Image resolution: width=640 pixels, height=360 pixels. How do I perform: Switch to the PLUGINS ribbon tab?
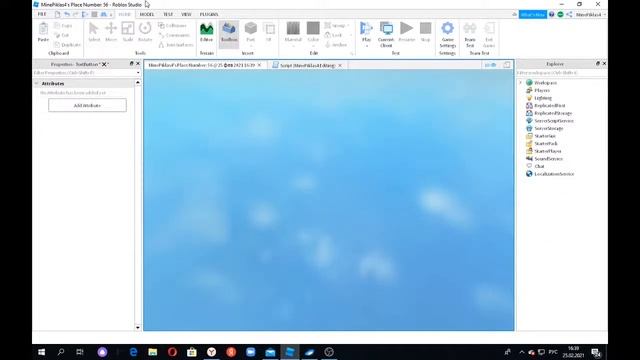209,14
